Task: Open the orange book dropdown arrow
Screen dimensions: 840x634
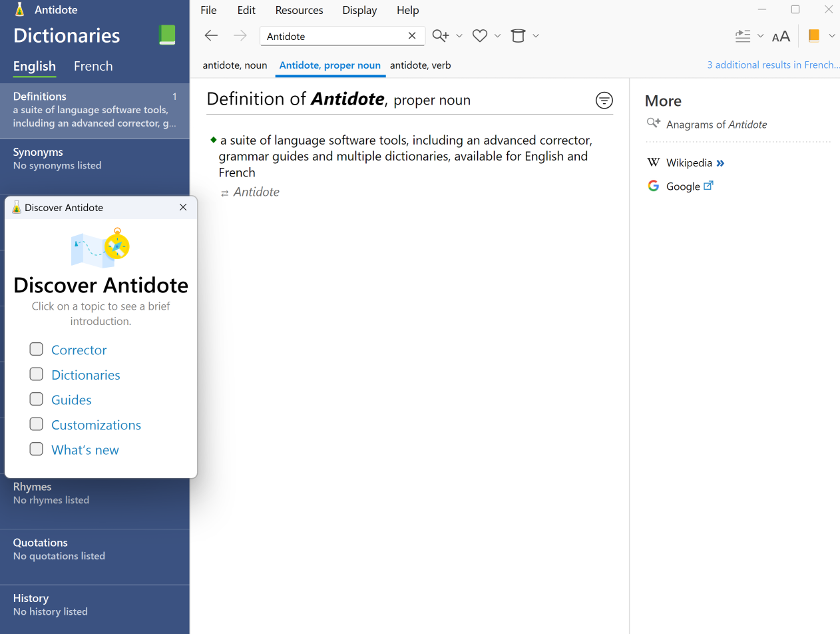Action: pos(831,36)
